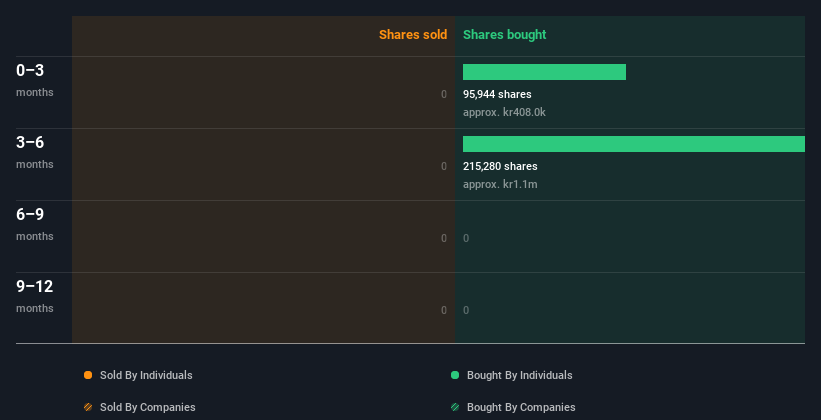Image resolution: width=821 pixels, height=420 pixels.
Task: Click the shares bought zero in 9–12 months row
Action: tap(466, 311)
